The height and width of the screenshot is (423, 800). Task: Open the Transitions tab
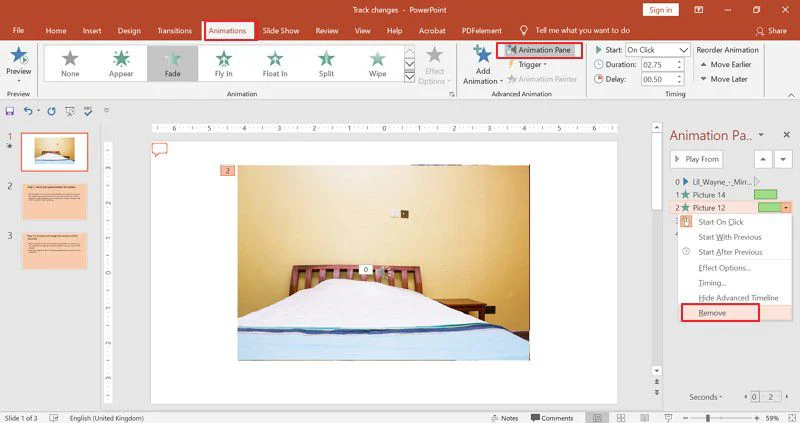pos(174,31)
